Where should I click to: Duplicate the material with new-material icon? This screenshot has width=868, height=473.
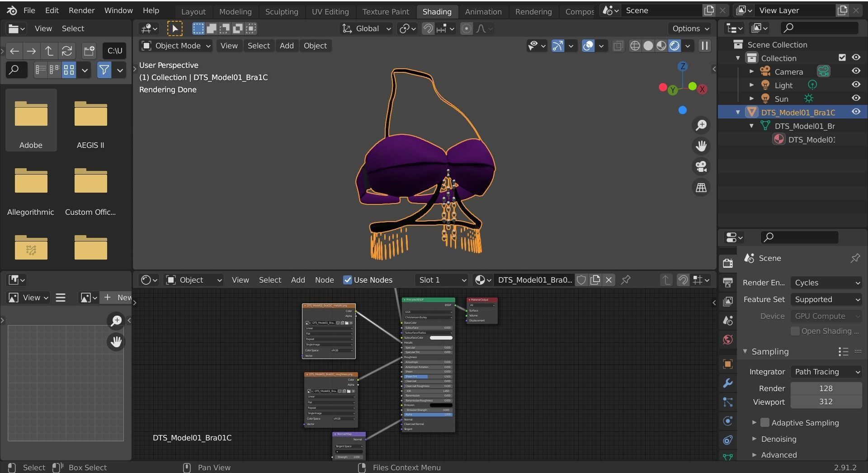[x=595, y=280]
